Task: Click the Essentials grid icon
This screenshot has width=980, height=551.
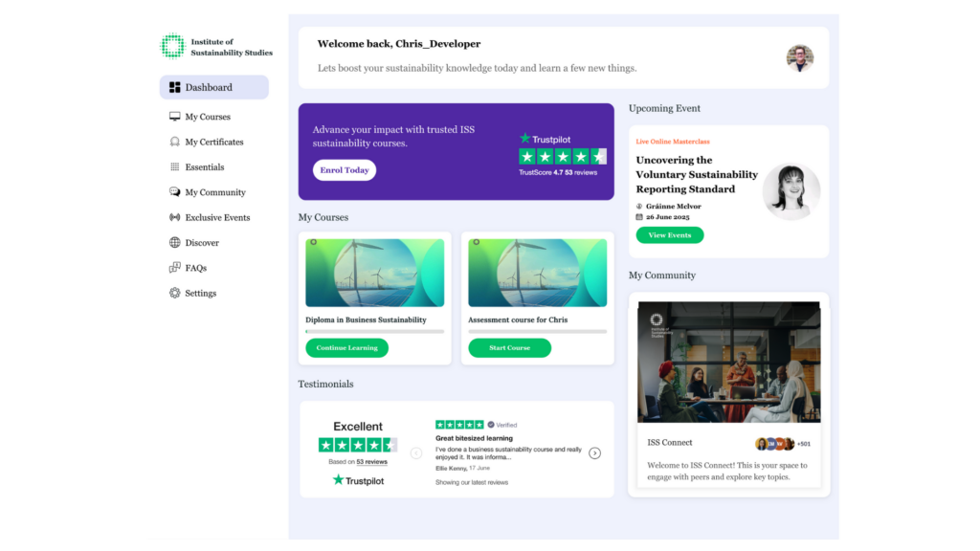Action: coord(174,167)
